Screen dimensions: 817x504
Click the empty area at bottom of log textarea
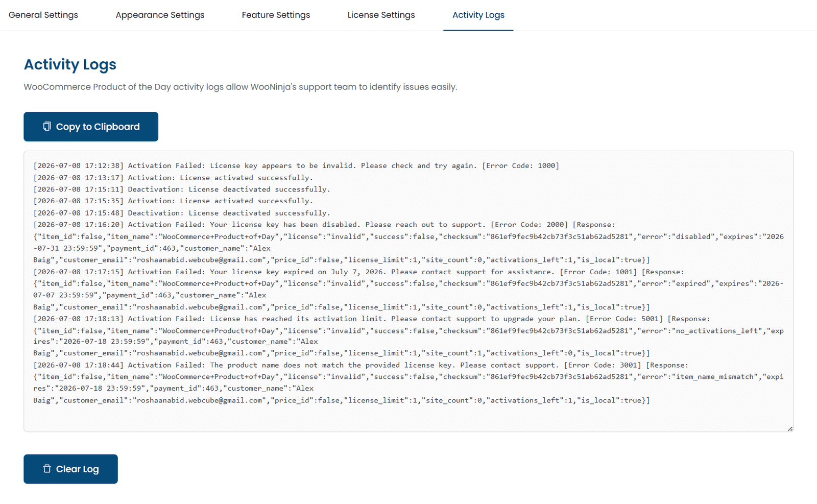tap(408, 417)
